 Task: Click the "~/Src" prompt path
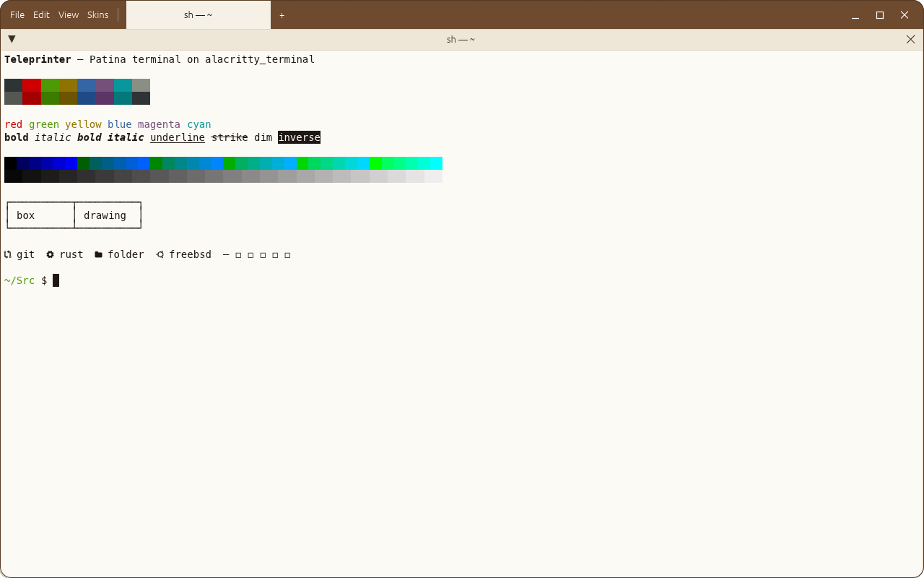(19, 280)
